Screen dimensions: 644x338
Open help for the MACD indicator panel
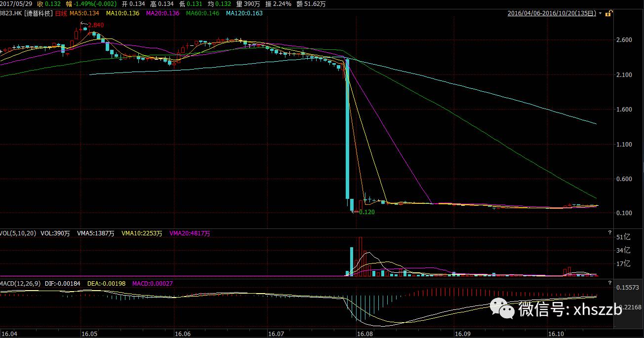click(610, 282)
